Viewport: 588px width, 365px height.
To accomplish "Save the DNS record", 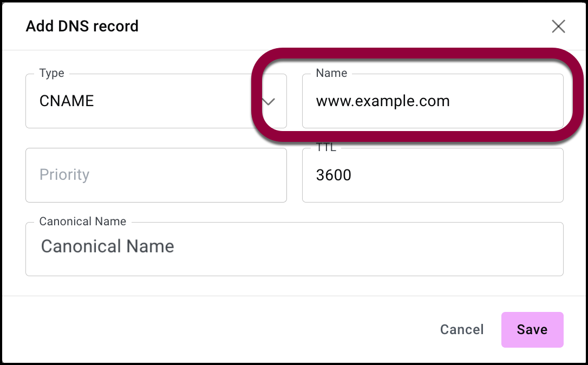I will click(x=532, y=329).
